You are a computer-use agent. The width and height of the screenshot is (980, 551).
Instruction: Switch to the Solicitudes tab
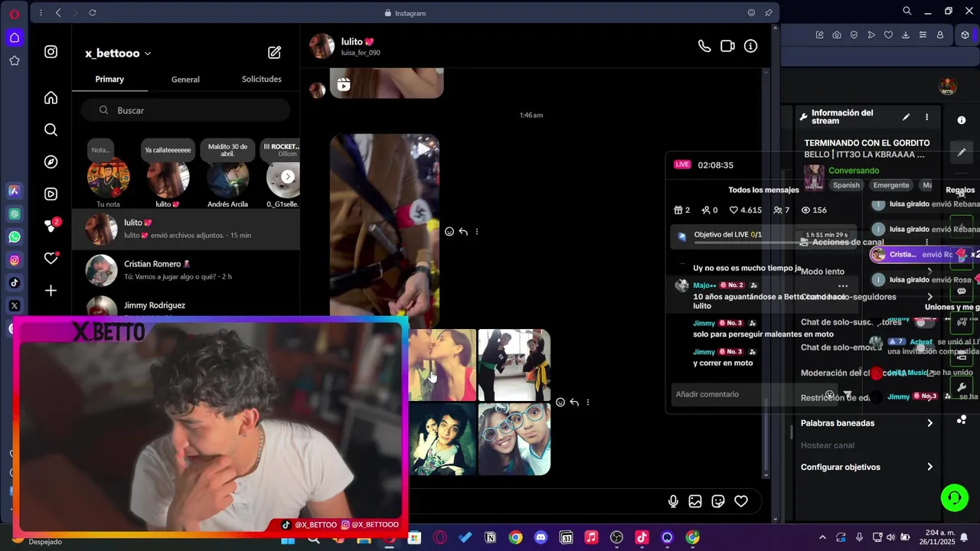[261, 79]
